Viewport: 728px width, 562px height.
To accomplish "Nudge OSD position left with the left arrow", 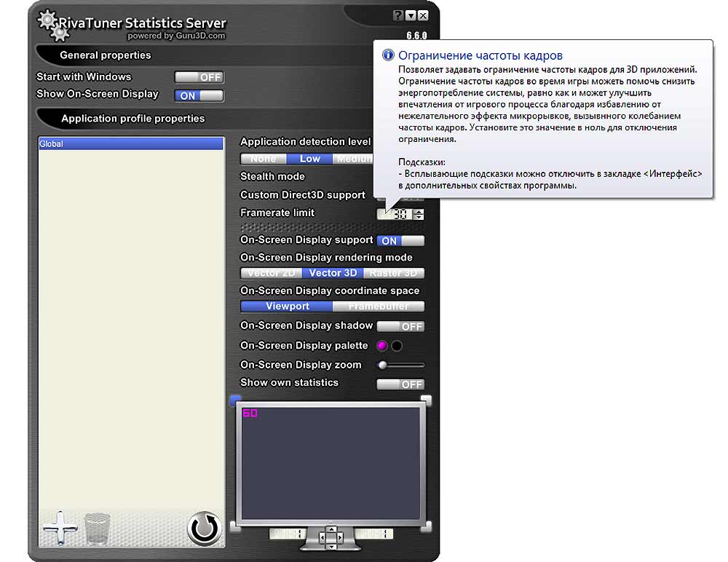I will click(323, 537).
